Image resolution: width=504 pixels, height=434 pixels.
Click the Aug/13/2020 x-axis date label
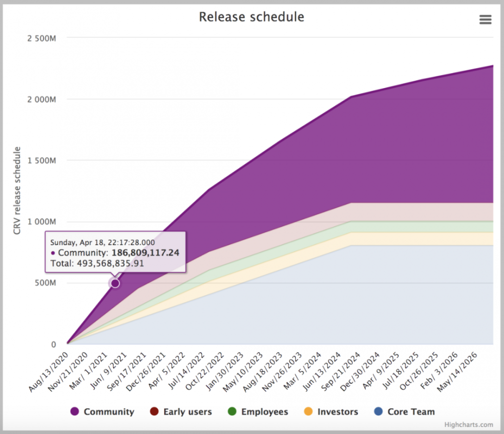point(48,372)
